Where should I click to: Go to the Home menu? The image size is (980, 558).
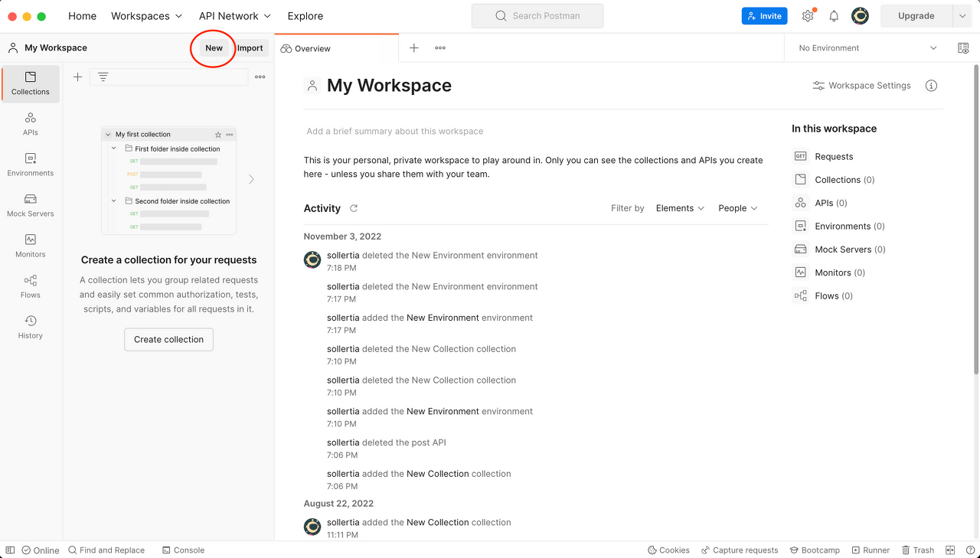pyautogui.click(x=82, y=16)
